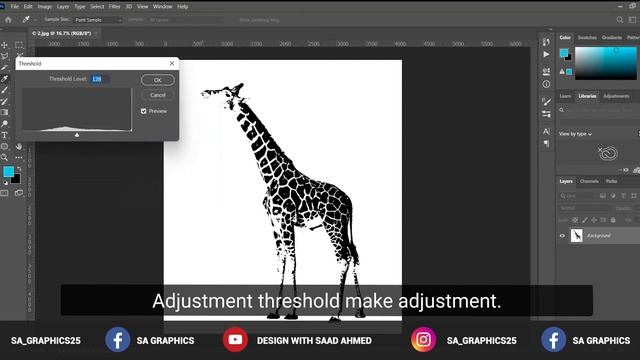Open the Character panel icon

click(546, 131)
